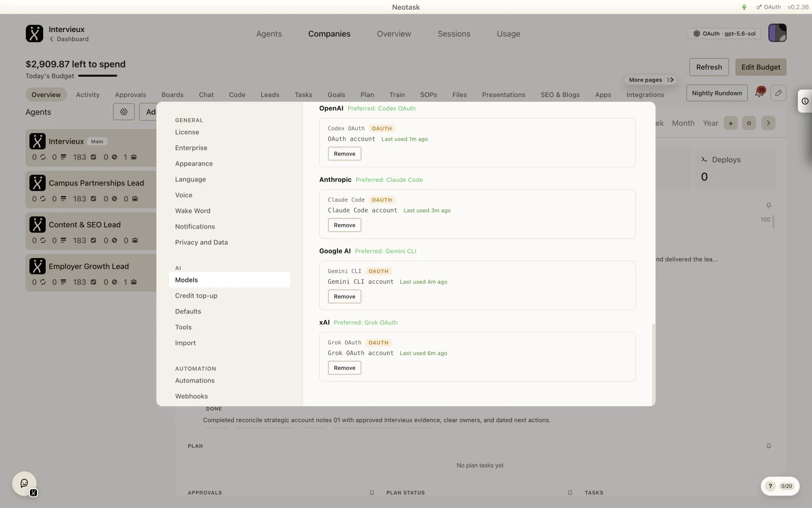Expand More pages chevrons
Viewport: 812px width, 508px height.
coord(670,80)
